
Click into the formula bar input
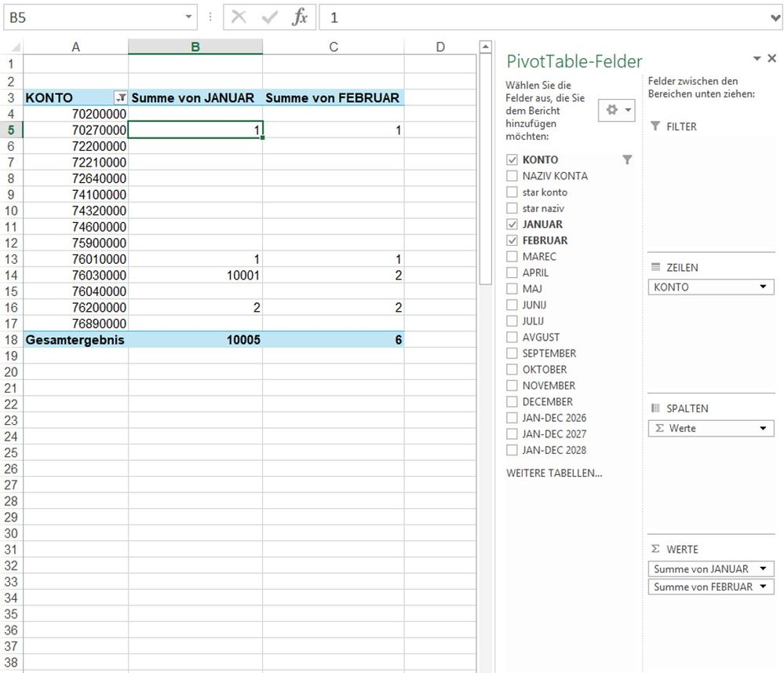pyautogui.click(x=544, y=18)
